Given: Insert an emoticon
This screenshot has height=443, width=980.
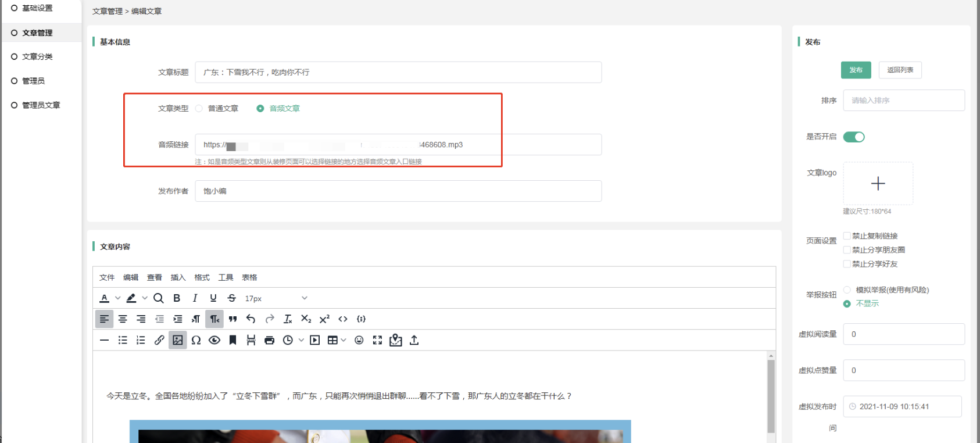Looking at the screenshot, I should (359, 340).
